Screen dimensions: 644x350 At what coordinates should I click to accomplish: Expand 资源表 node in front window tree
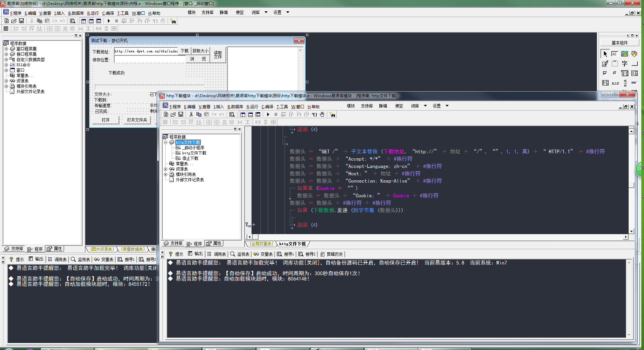165,169
